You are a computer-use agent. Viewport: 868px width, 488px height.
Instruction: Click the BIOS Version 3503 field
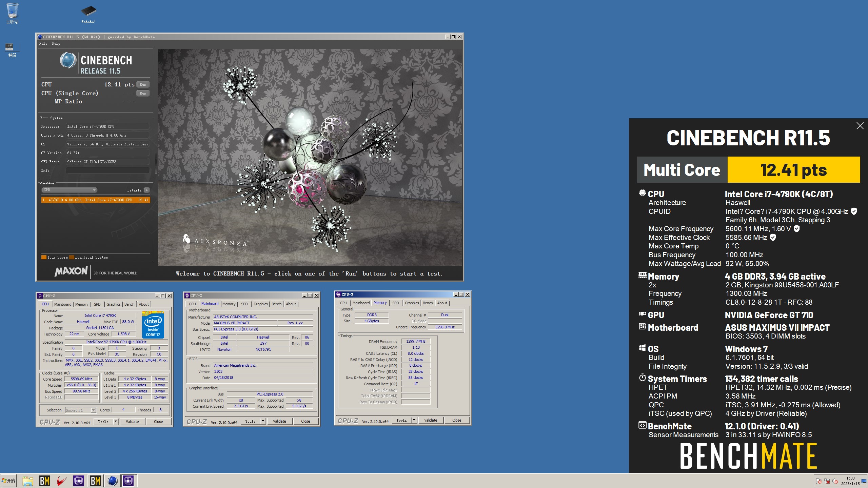[x=263, y=371]
